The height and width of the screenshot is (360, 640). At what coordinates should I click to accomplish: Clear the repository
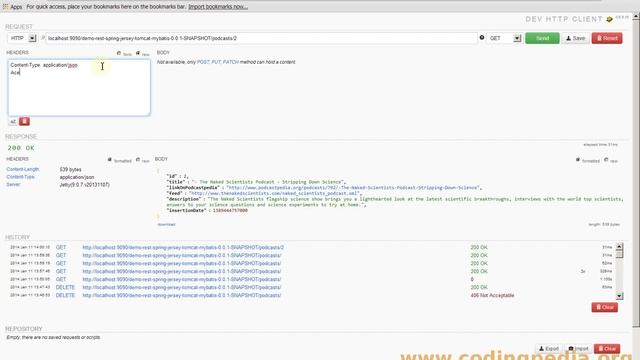[x=607, y=349]
